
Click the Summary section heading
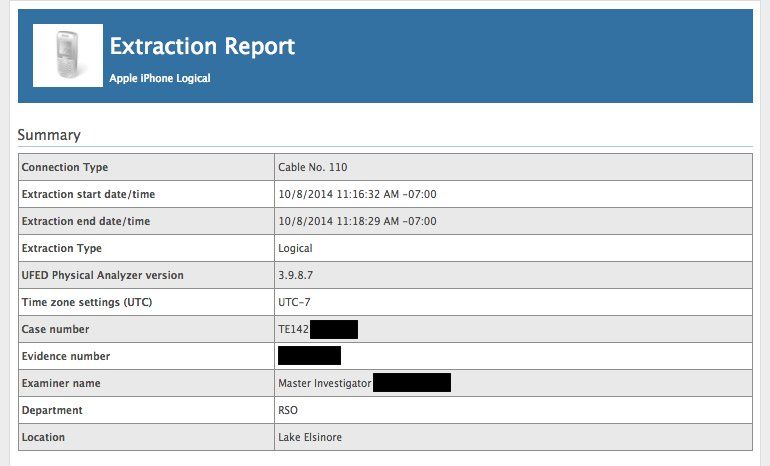(49, 135)
